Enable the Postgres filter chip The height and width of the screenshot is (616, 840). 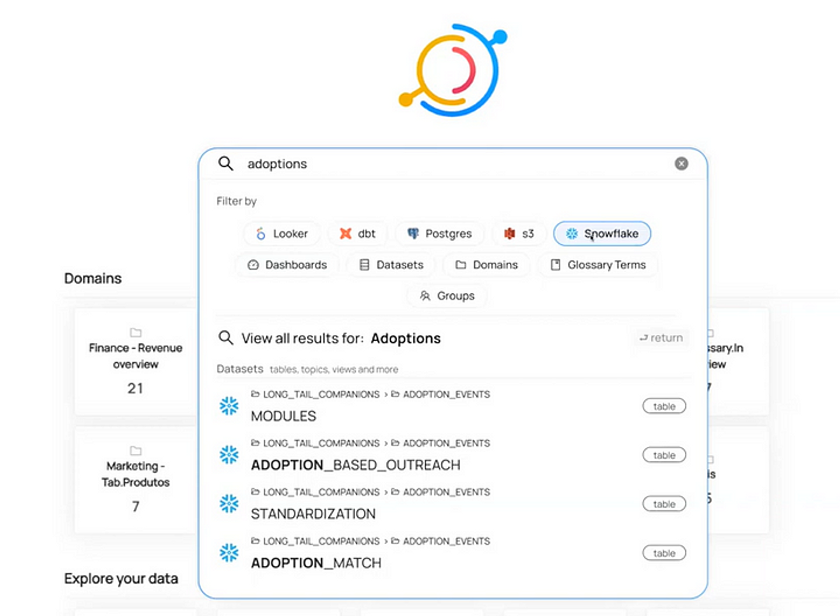coord(440,234)
